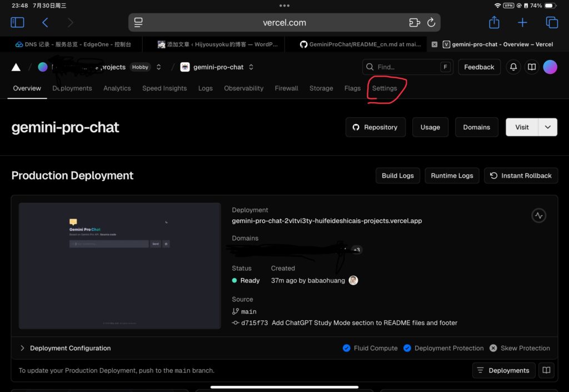Close the gemini-pro-chat Vercel tab
The image size is (569, 392).
435,44
